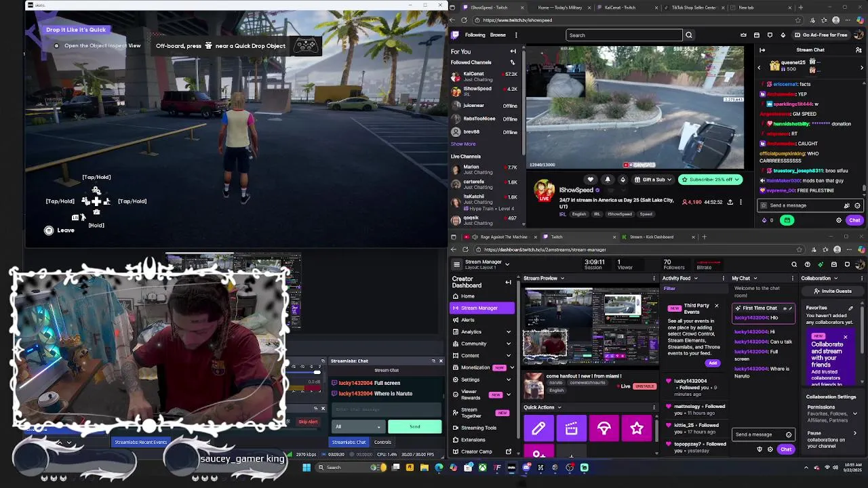Expand the Analytics sidebar section
The width and height of the screenshot is (868, 488).
(509, 332)
